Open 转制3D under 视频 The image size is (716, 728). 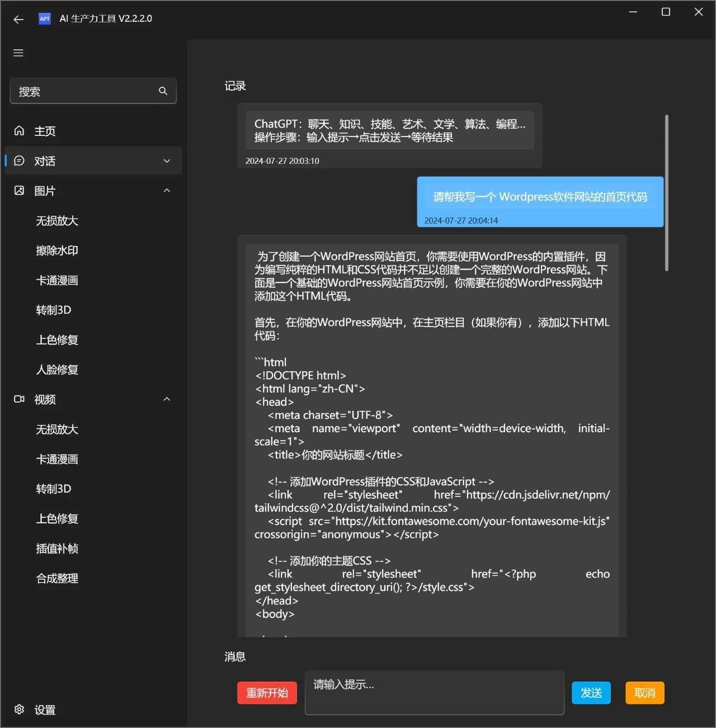pos(54,489)
